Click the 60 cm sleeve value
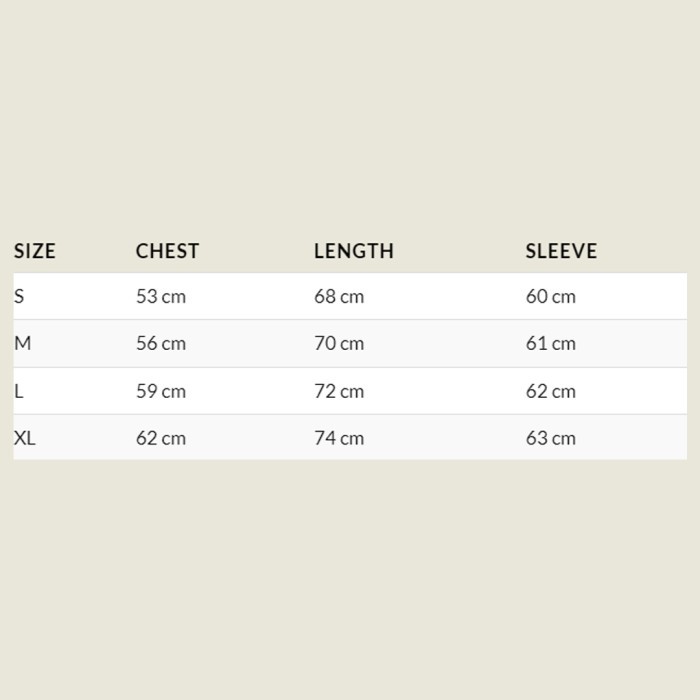Screen dimensions: 700x700 [551, 296]
